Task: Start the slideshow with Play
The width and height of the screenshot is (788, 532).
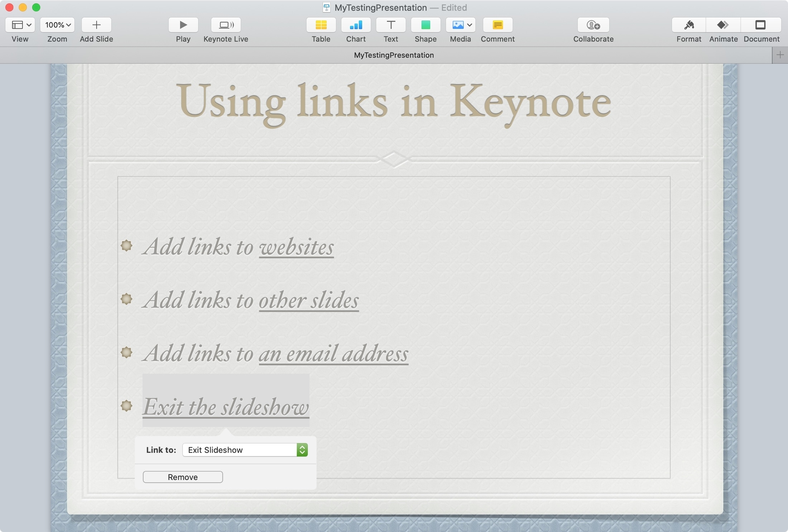Action: click(183, 25)
